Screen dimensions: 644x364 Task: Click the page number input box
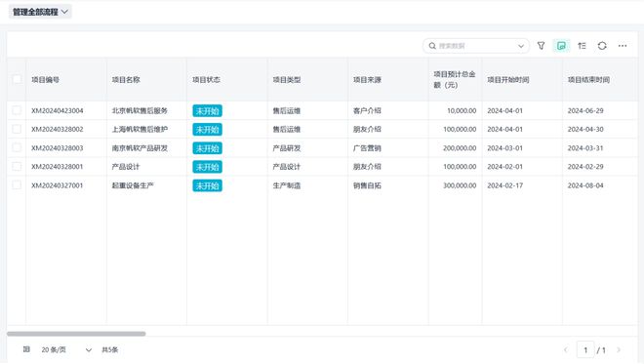[x=585, y=350]
